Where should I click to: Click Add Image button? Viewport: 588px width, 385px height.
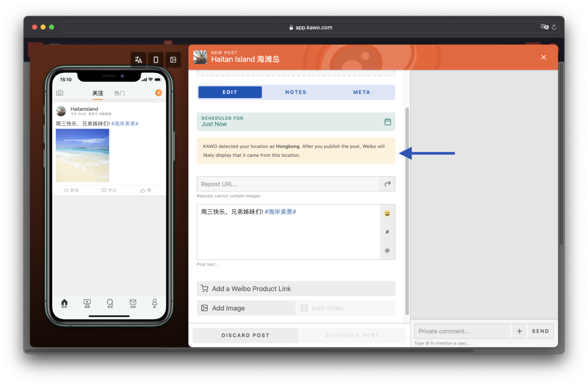[246, 308]
